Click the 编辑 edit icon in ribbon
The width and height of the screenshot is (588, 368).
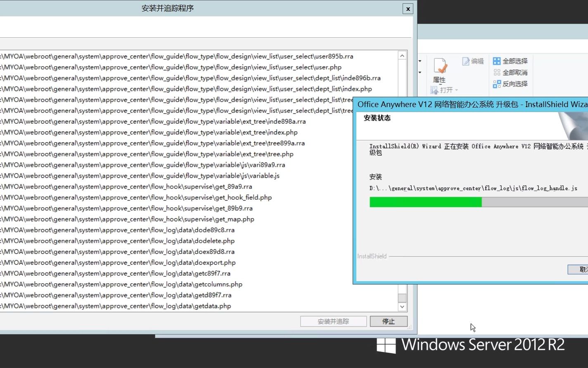[x=466, y=61]
